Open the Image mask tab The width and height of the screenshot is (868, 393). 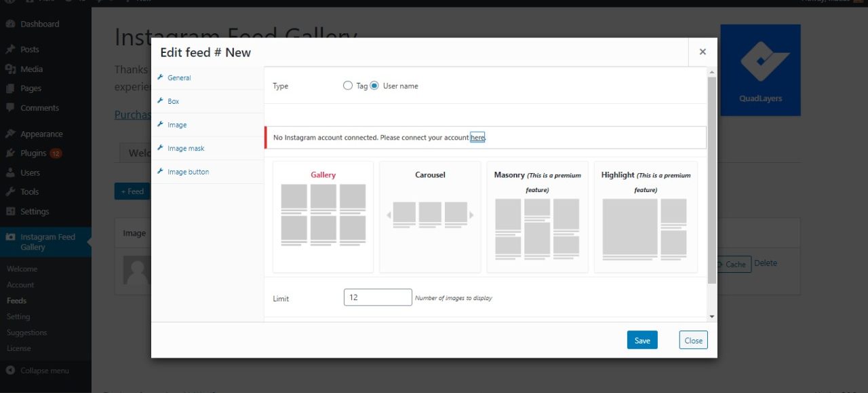186,149
